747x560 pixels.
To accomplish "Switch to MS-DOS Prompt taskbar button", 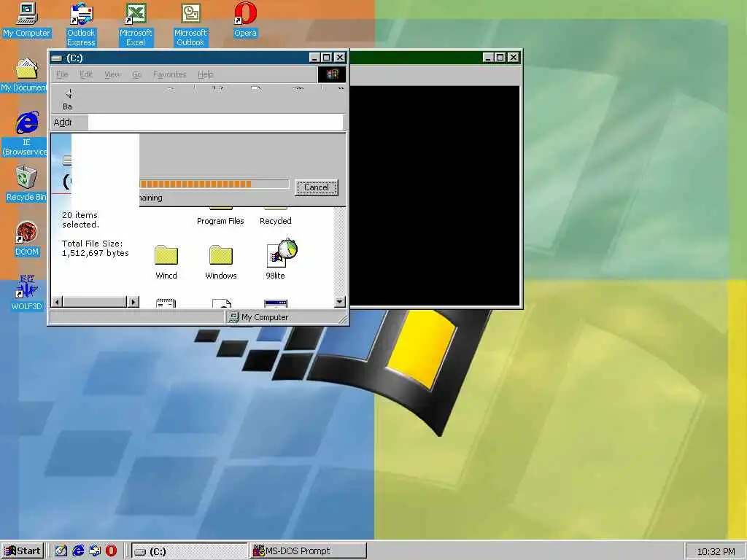I will pos(309,551).
